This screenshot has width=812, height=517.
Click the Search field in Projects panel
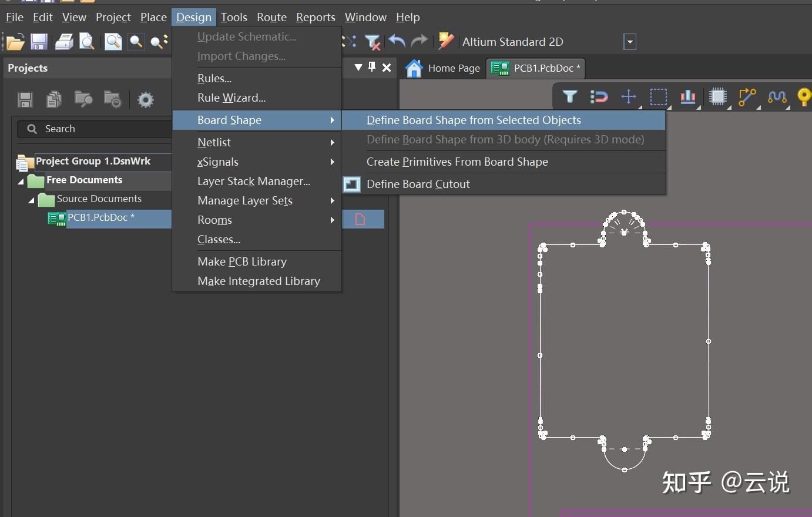point(94,129)
